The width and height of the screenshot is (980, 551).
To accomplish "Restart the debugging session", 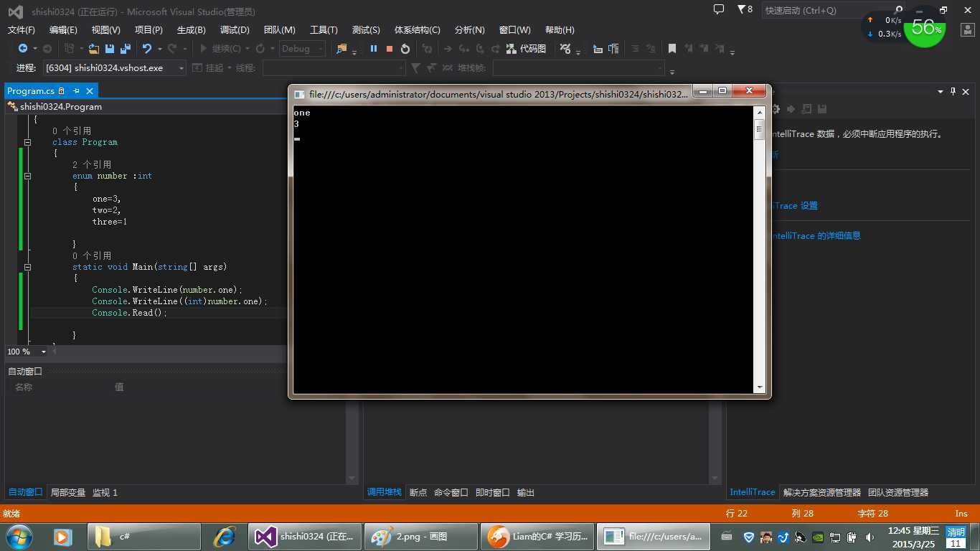I will click(405, 49).
